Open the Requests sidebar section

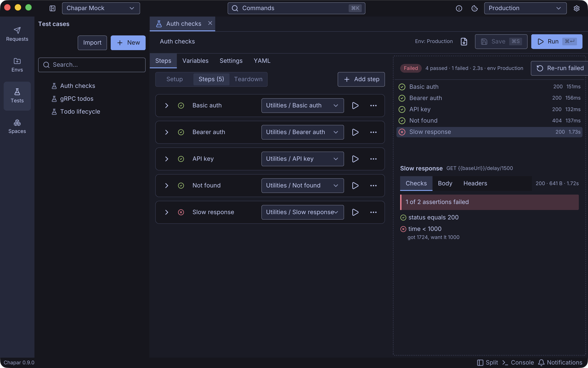point(17,34)
